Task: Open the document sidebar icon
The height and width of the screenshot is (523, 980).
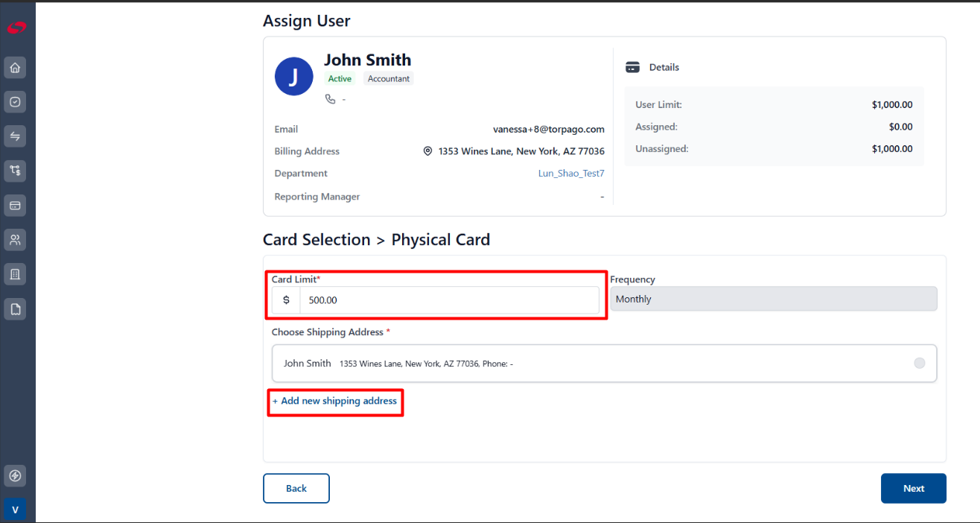Action: 15,308
